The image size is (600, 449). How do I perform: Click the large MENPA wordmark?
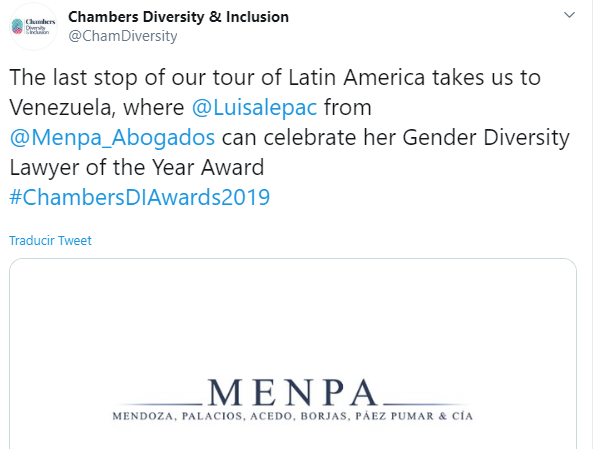pyautogui.click(x=293, y=391)
